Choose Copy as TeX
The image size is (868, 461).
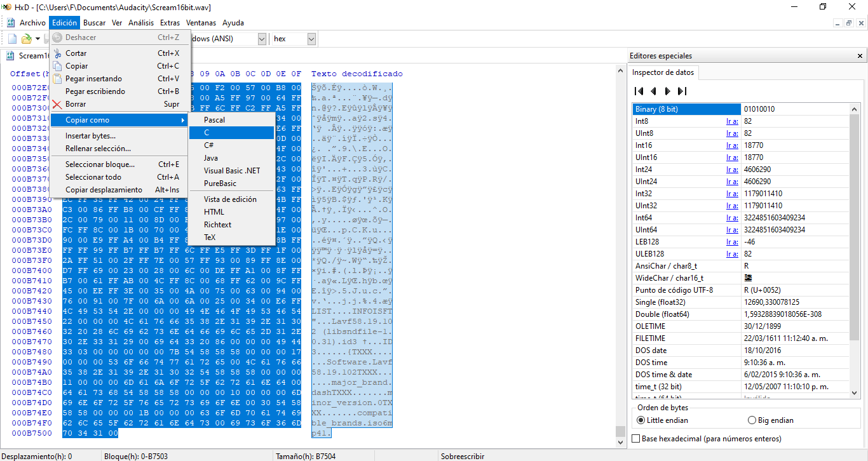[231, 237]
